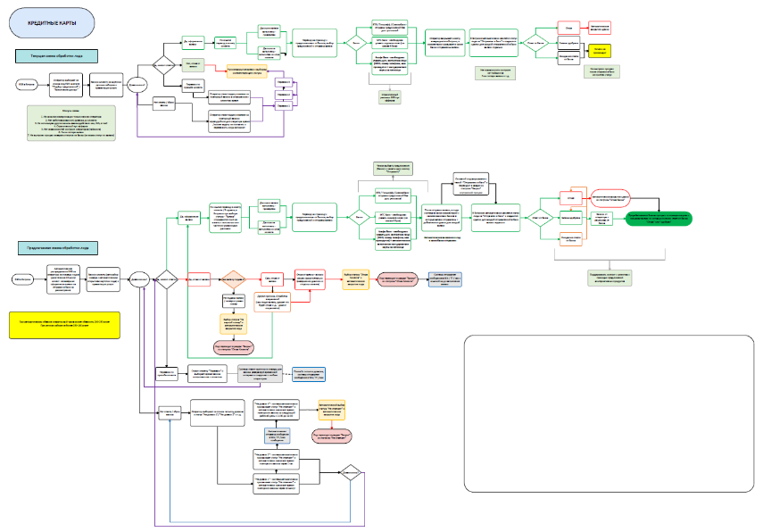Select the red-outlined white terminator shape
The image size is (763, 532).
click(x=610, y=198)
